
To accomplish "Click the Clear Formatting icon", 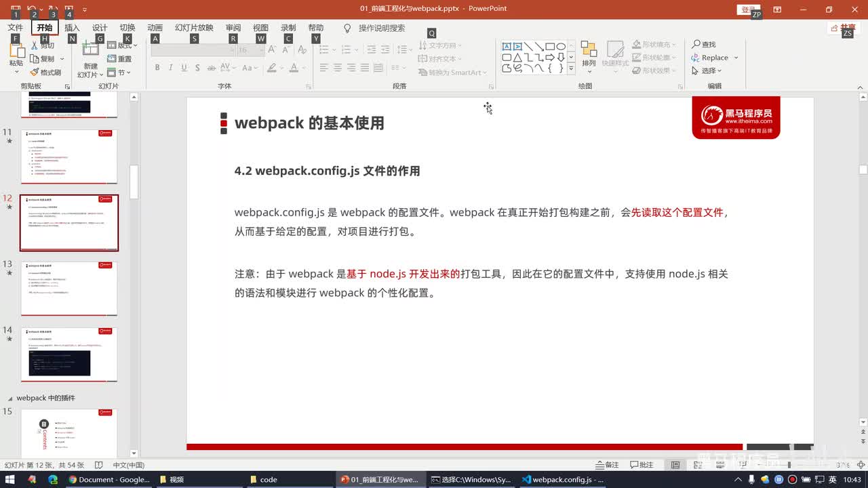I will 301,50.
